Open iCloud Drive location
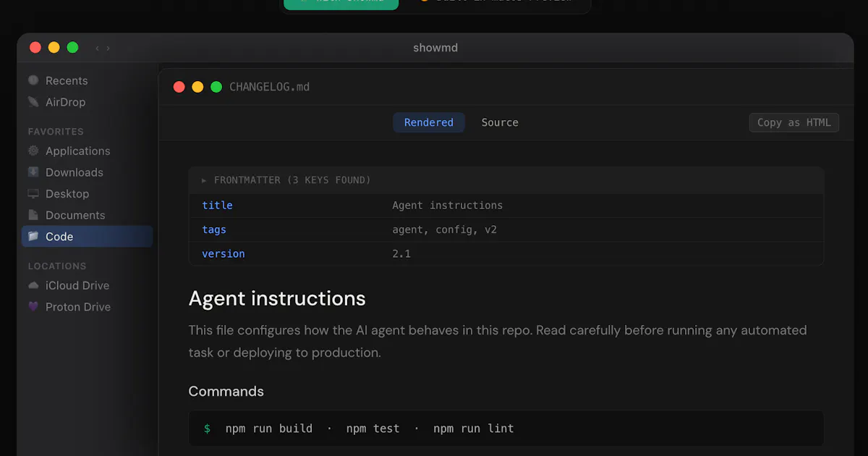The image size is (868, 456). pyautogui.click(x=77, y=285)
